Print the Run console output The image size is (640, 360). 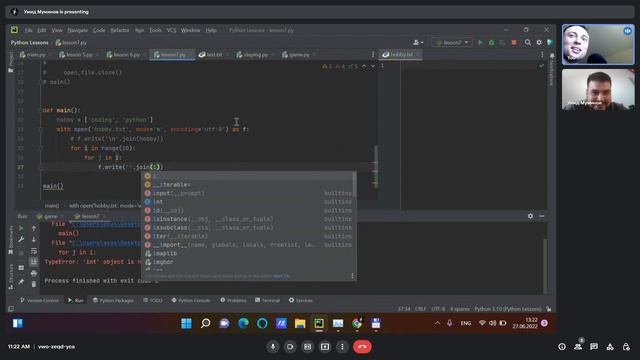tap(34, 273)
